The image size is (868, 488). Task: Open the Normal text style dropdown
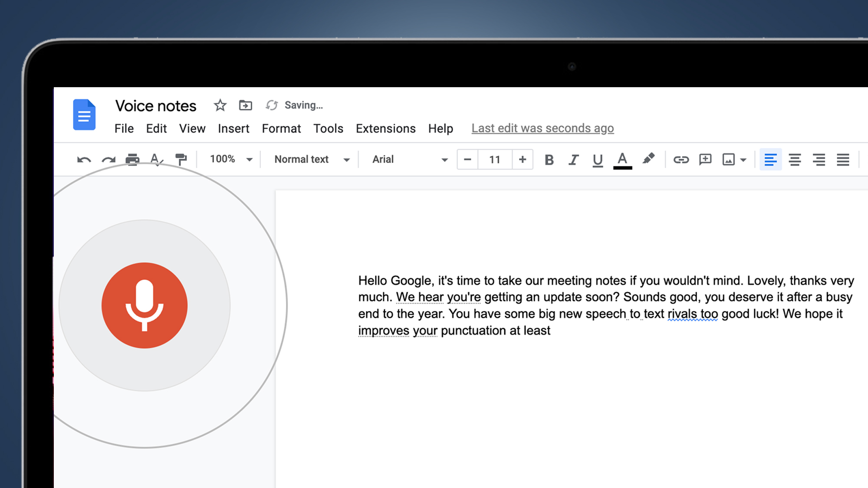311,160
